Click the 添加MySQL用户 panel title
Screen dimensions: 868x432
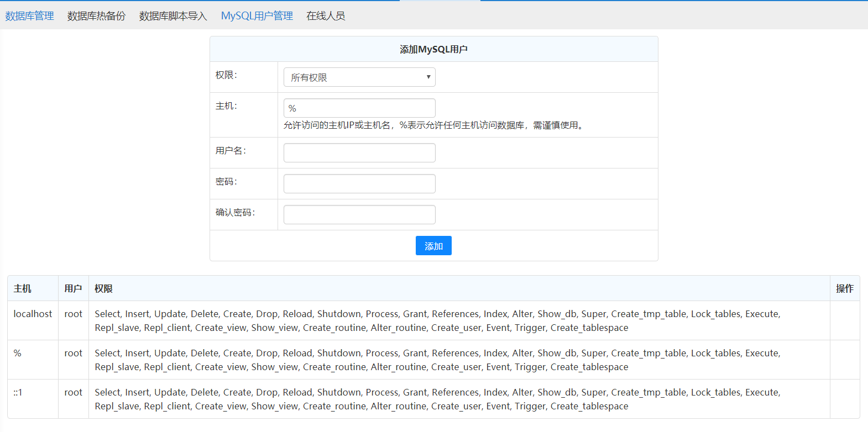pyautogui.click(x=433, y=50)
